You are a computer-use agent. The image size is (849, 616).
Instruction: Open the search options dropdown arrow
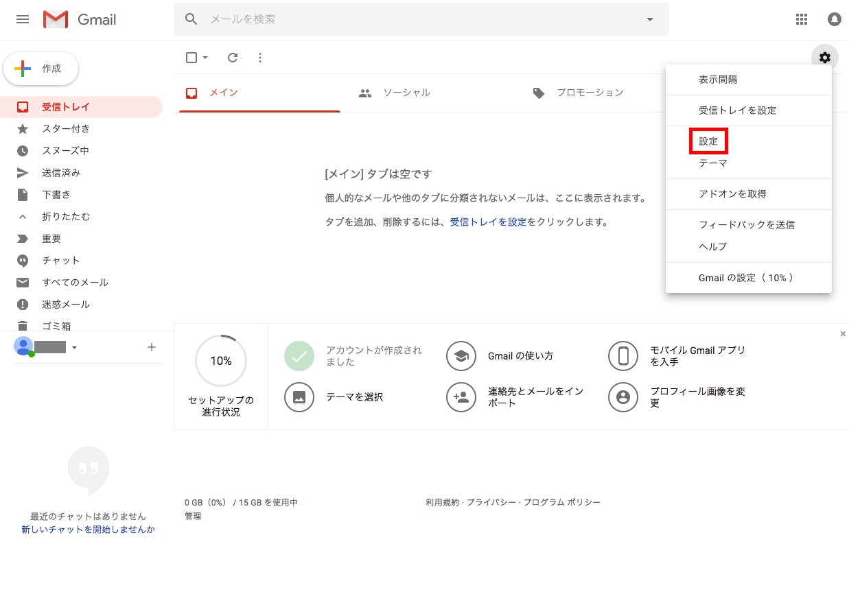[650, 19]
